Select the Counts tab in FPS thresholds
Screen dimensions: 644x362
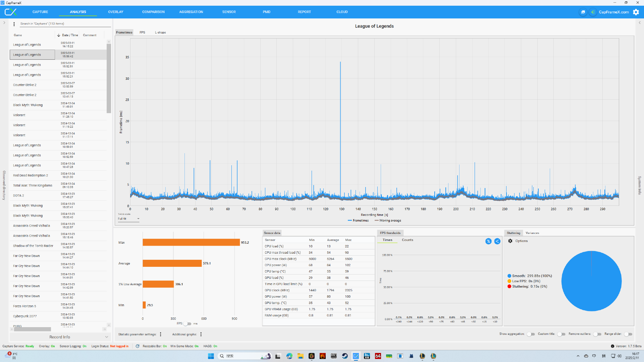(x=408, y=240)
